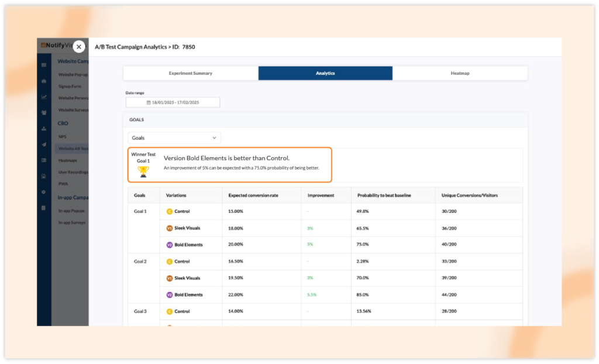This screenshot has width=599, height=364.
Task: Click the Improvement column header
Action: click(321, 195)
